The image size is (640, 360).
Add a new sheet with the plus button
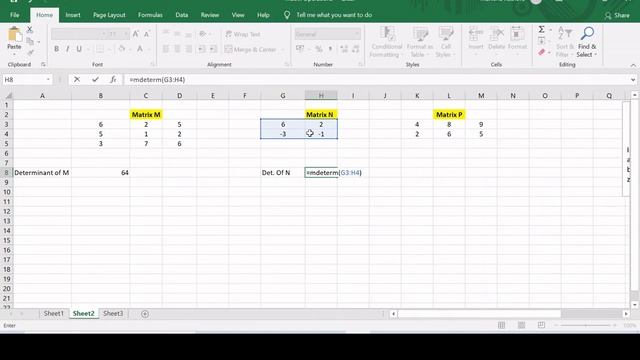tap(145, 314)
